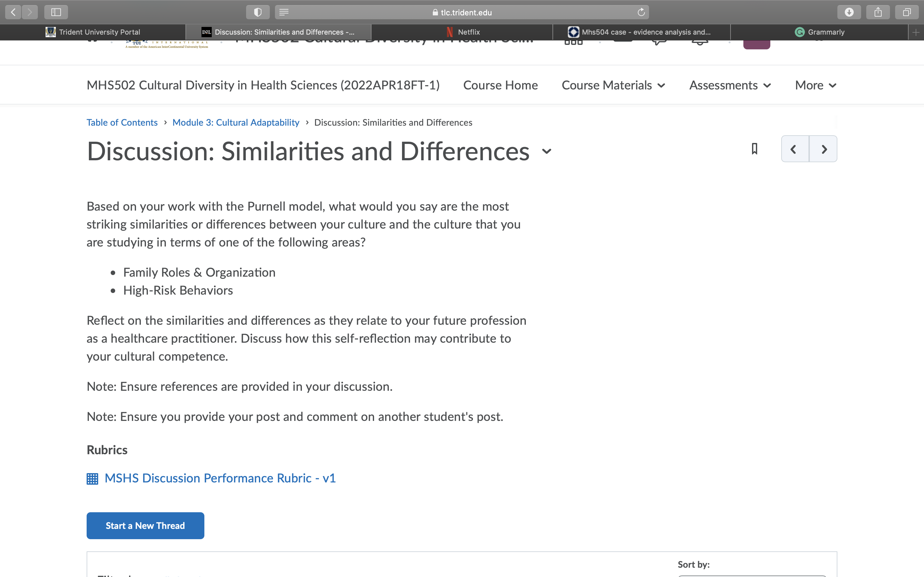Open the More dropdown menu
The image size is (924, 577).
816,85
